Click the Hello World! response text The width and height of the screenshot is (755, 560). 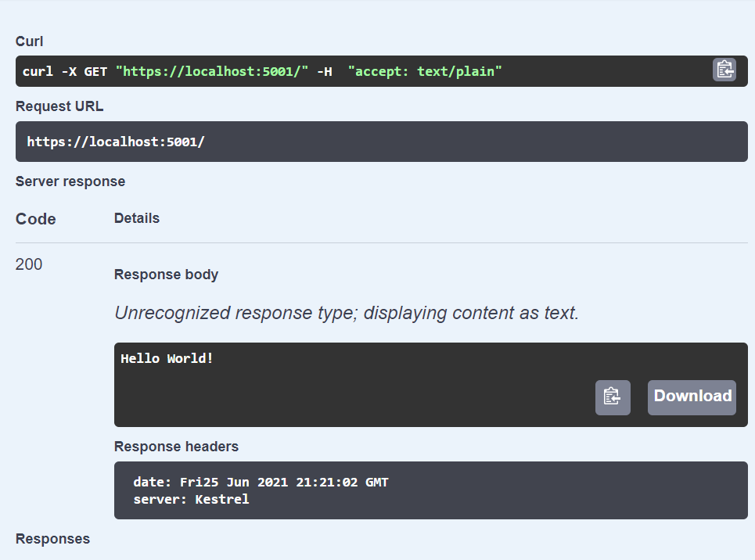[x=167, y=359]
